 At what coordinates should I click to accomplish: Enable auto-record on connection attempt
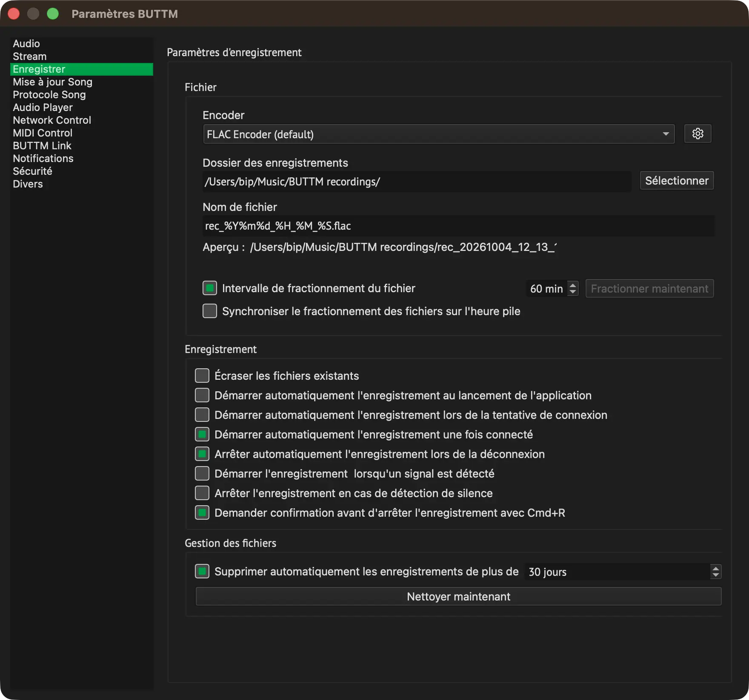[202, 415]
